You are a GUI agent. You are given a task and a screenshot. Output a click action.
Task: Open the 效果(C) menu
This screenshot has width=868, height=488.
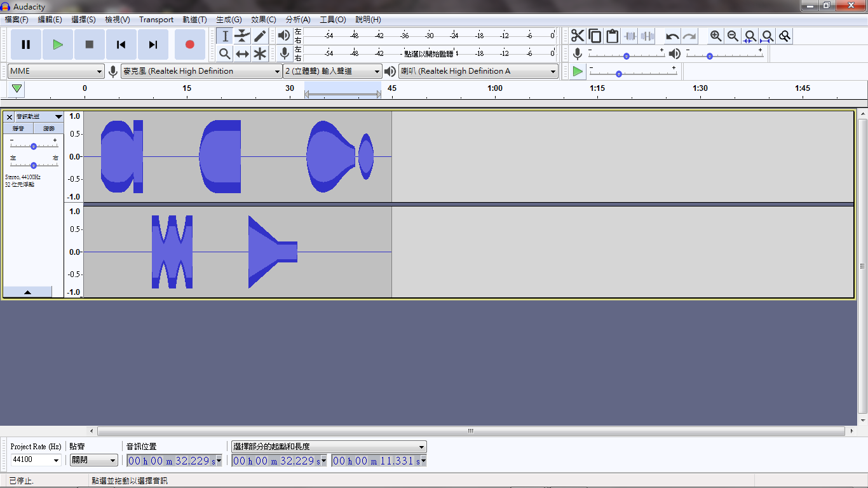coord(263,20)
